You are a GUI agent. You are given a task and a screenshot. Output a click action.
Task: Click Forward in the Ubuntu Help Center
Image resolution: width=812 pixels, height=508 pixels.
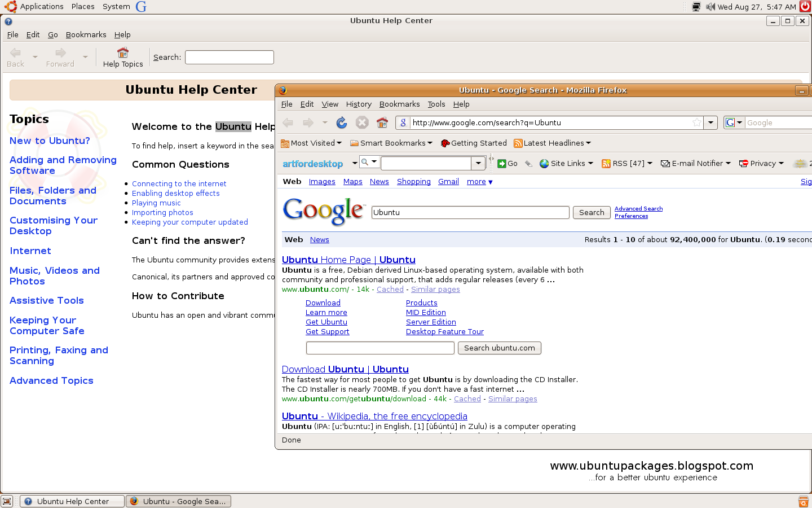pos(60,58)
